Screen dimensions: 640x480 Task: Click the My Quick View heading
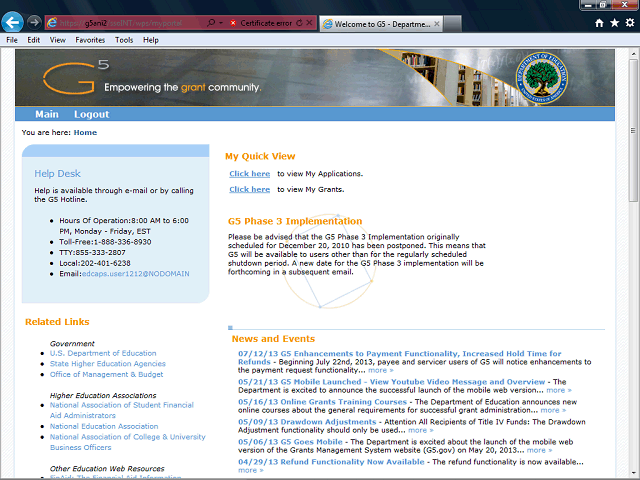pyautogui.click(x=260, y=156)
